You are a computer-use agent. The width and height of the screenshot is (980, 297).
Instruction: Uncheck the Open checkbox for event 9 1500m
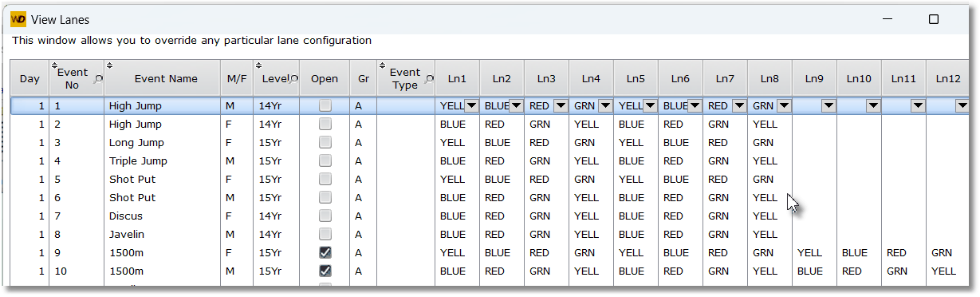[x=325, y=252]
